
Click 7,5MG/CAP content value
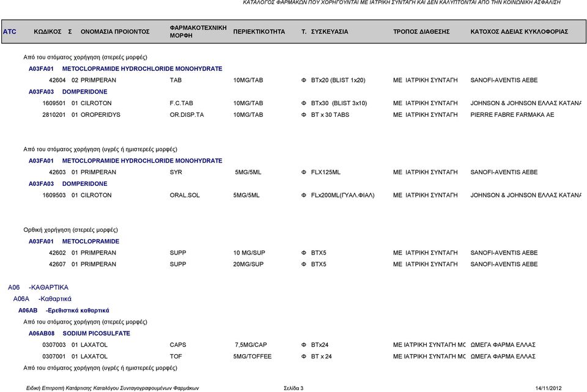(251, 345)
